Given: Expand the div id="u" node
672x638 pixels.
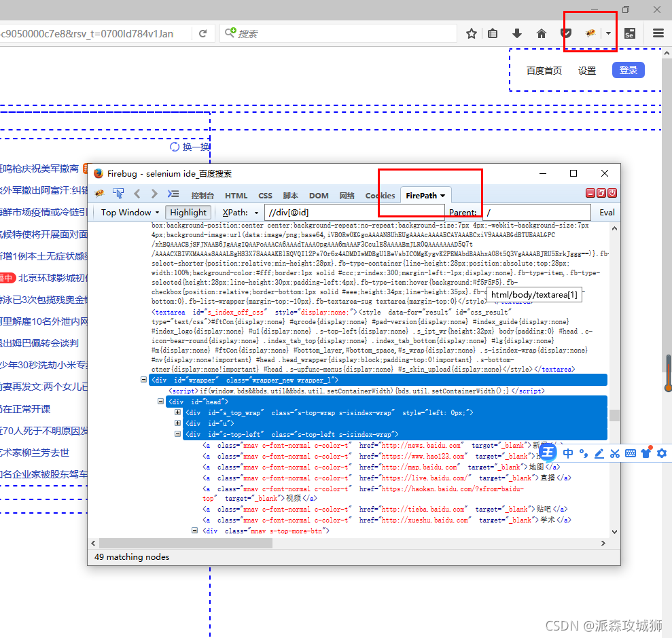Looking at the screenshot, I should click(178, 423).
